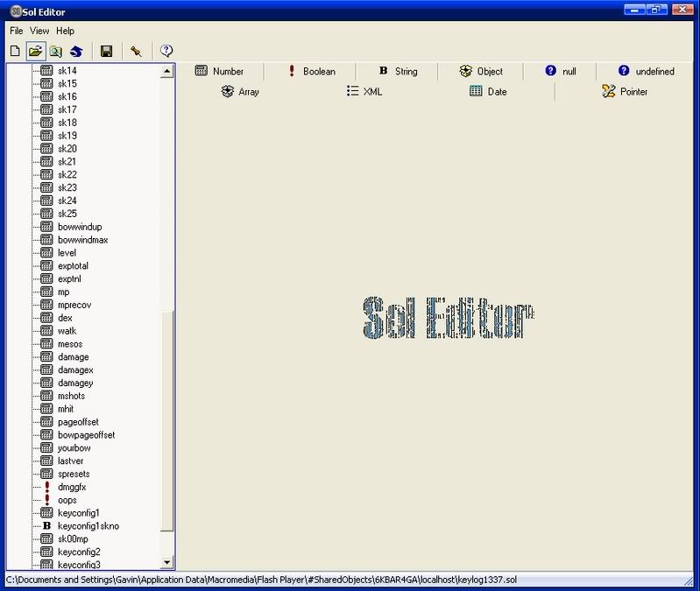Click the String bold B icon
The image size is (700, 591).
(x=384, y=70)
